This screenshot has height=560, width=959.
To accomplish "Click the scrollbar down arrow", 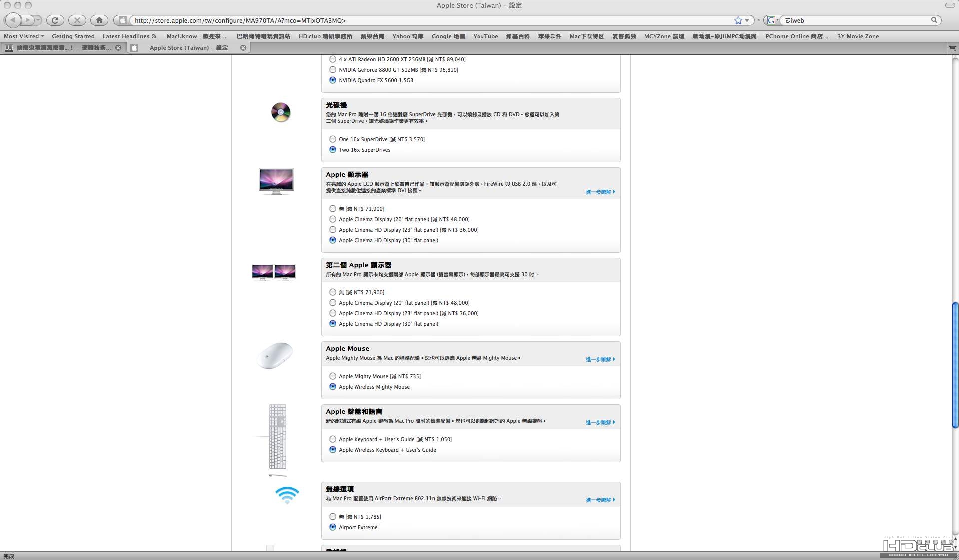I will click(x=955, y=547).
